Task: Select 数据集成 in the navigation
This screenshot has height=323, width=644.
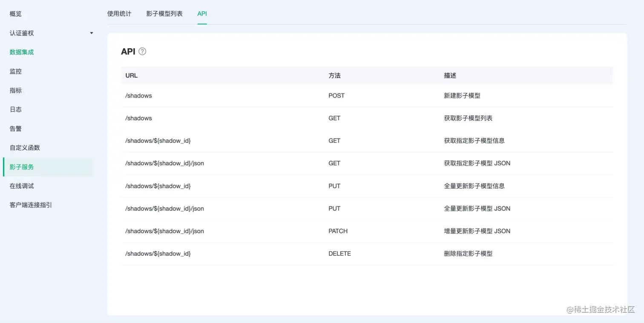Action: [x=22, y=52]
